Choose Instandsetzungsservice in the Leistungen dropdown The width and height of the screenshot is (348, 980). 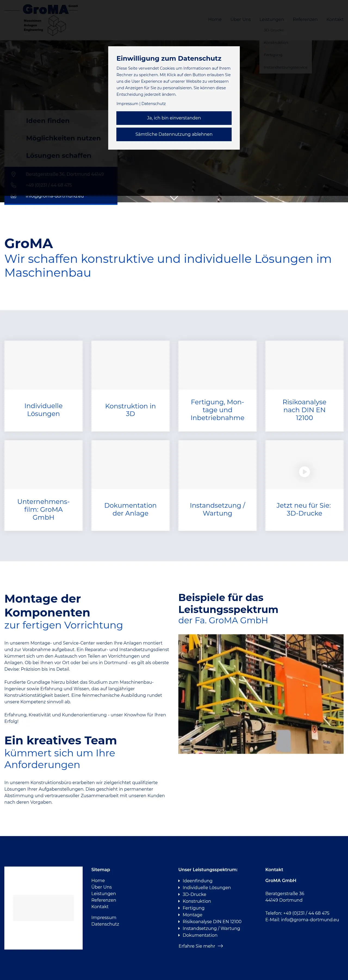[x=285, y=67]
